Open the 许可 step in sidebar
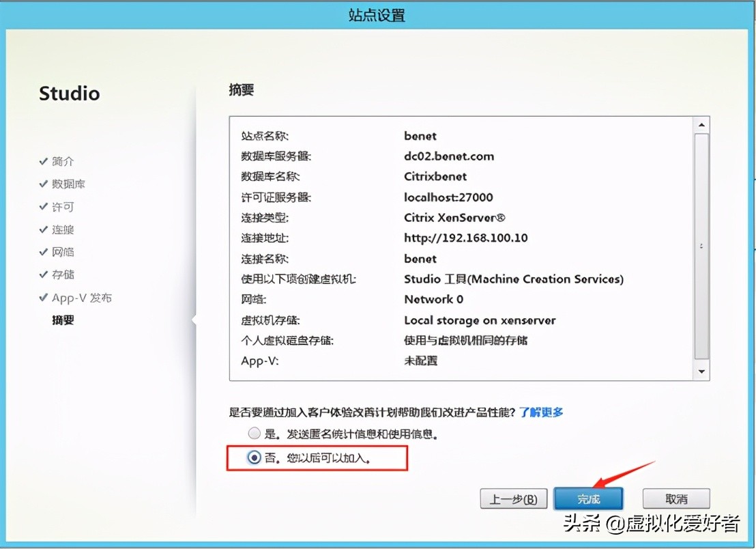756x549 pixels. 63,207
